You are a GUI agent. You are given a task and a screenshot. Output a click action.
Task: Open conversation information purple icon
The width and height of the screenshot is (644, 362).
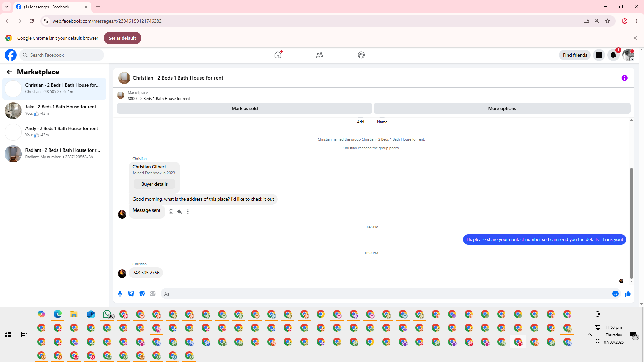(x=624, y=78)
